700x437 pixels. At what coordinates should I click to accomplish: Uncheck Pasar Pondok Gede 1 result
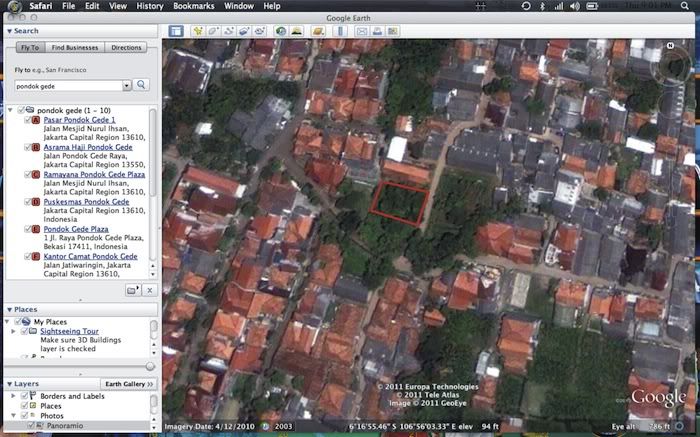[28, 120]
